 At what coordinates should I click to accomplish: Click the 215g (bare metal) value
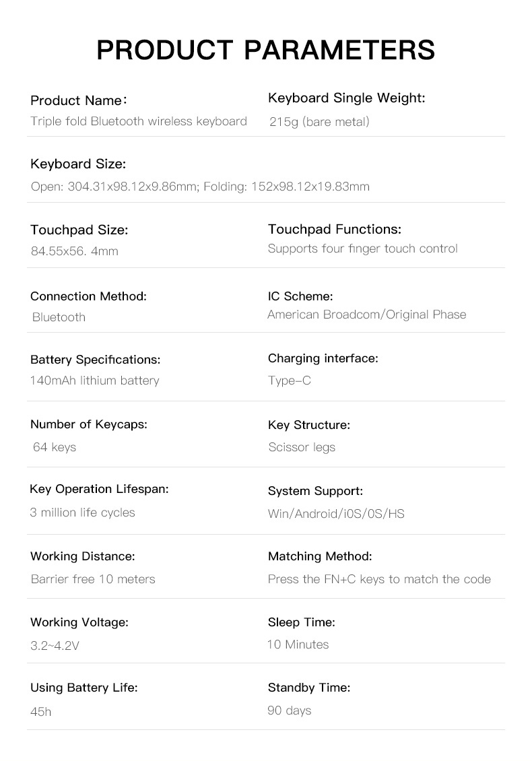coord(319,122)
